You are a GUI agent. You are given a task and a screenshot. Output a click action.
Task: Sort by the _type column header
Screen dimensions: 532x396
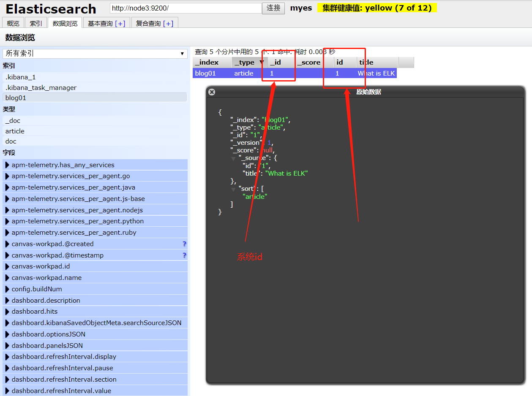pos(250,62)
